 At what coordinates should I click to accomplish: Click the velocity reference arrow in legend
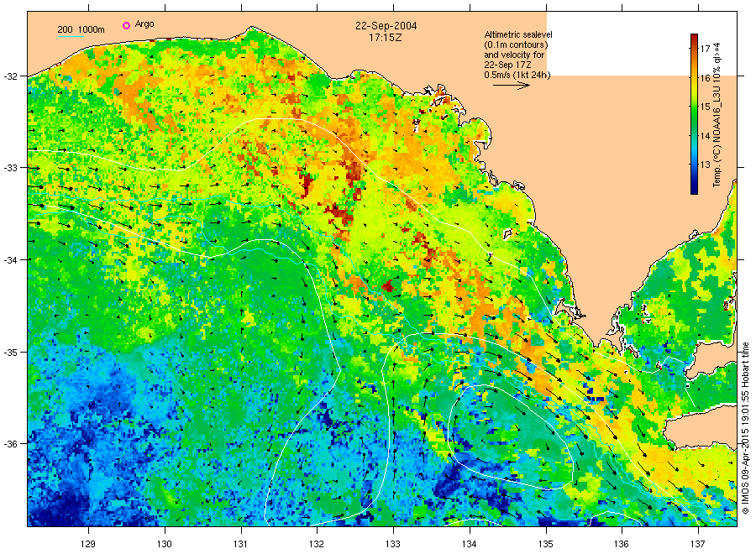point(512,86)
